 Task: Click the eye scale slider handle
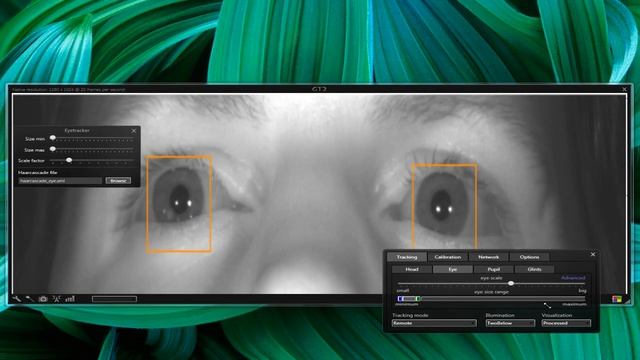tap(511, 283)
